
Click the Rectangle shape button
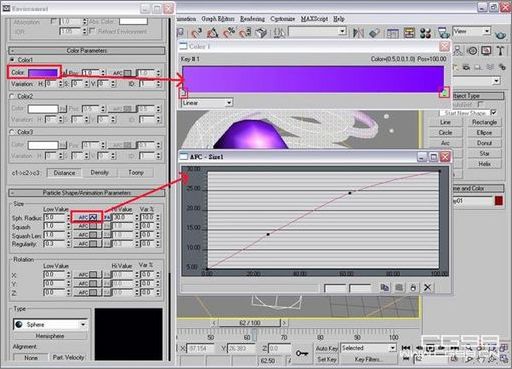(x=485, y=122)
